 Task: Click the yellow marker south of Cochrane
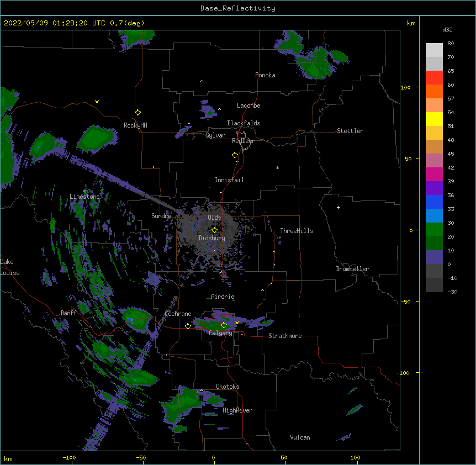188,326
